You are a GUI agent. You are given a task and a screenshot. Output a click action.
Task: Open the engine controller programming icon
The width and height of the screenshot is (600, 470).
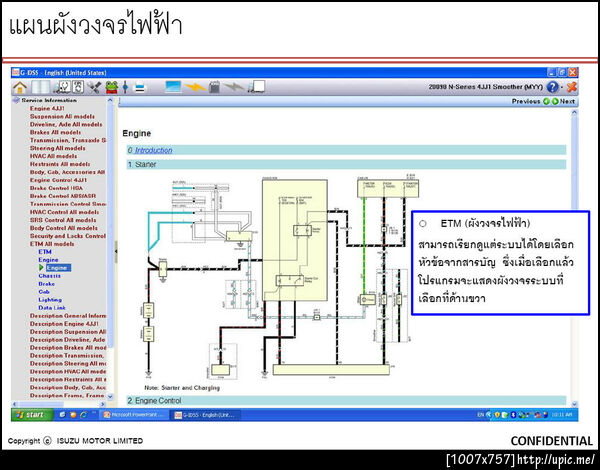pyautogui.click(x=78, y=87)
